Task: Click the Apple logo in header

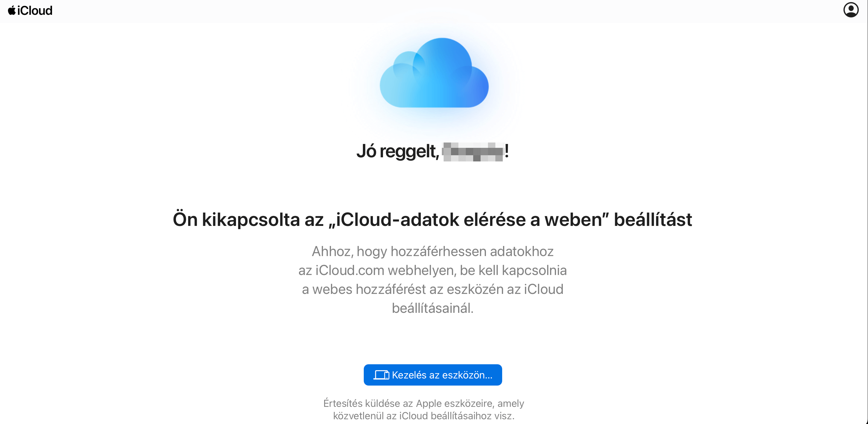Action: pos(12,10)
